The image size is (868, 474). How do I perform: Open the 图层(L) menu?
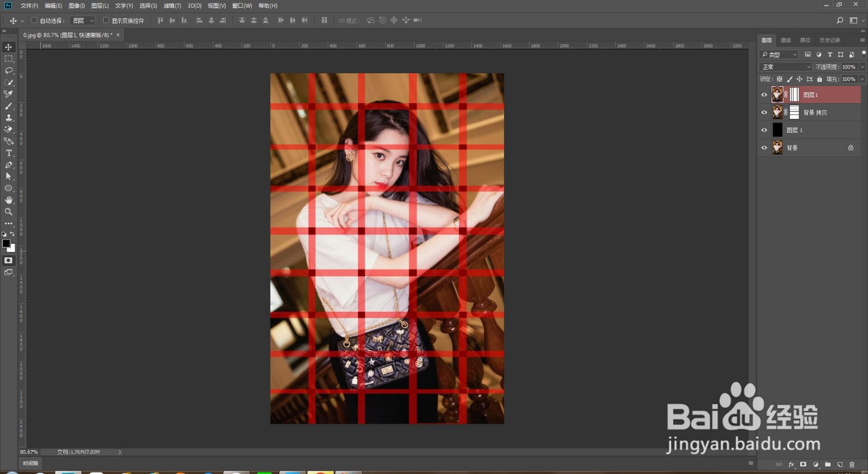(100, 5)
